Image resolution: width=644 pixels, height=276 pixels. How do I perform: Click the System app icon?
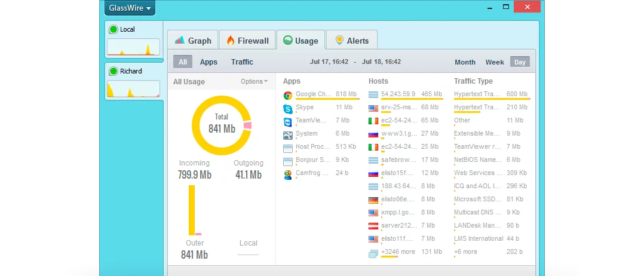click(288, 134)
